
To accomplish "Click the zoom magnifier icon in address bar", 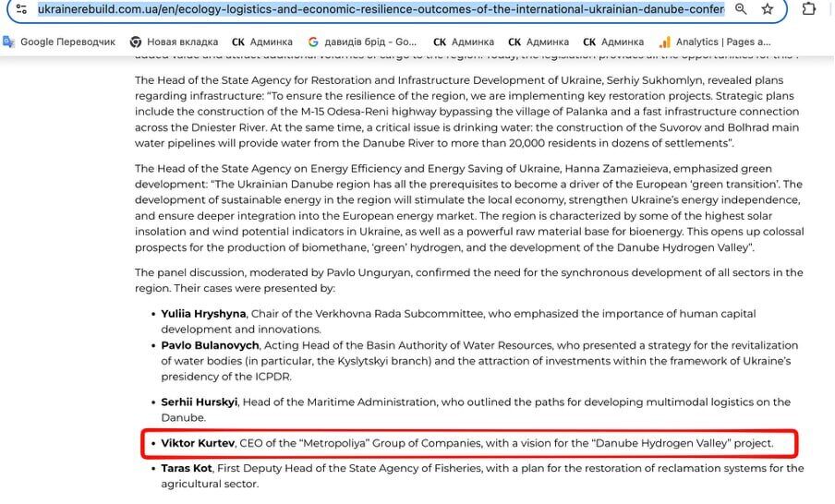I will [x=741, y=9].
